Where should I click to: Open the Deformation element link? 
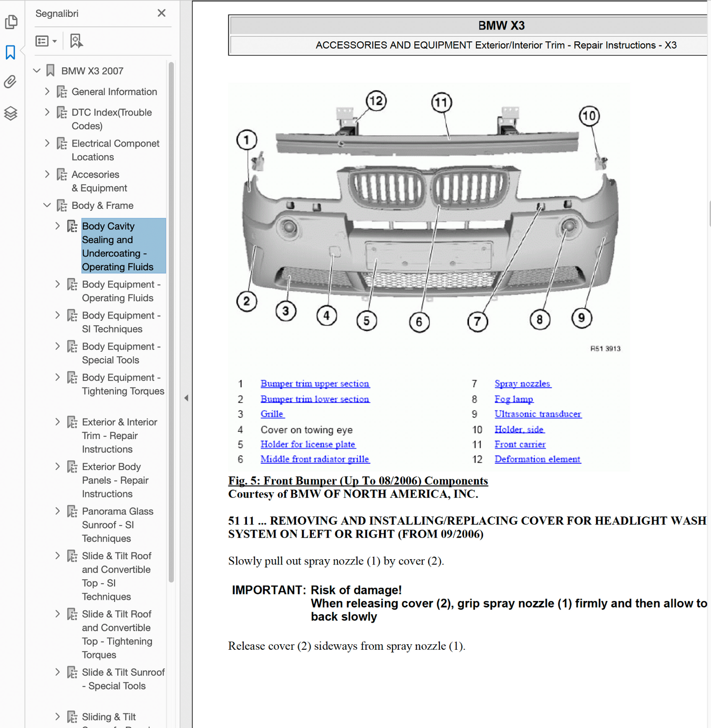[x=537, y=459]
